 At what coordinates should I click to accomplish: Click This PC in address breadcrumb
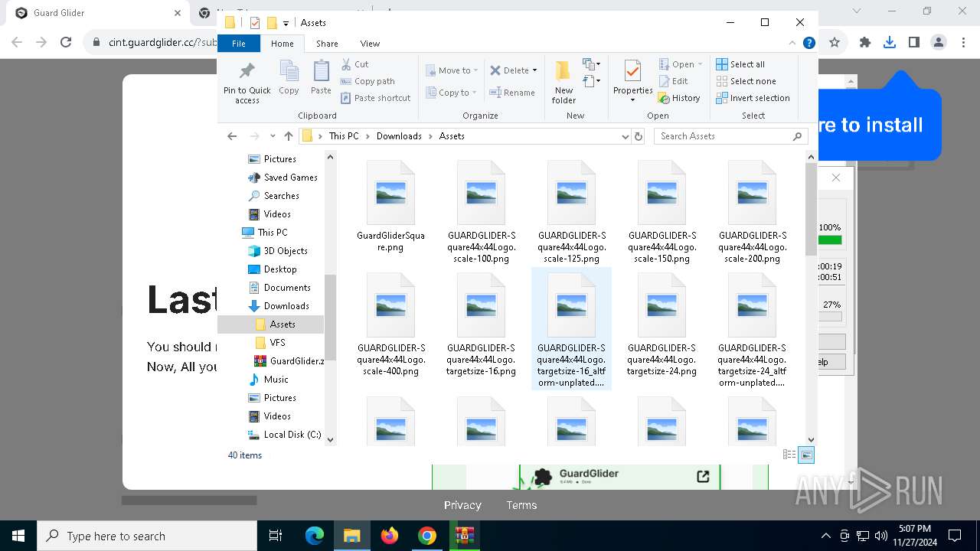pyautogui.click(x=344, y=136)
